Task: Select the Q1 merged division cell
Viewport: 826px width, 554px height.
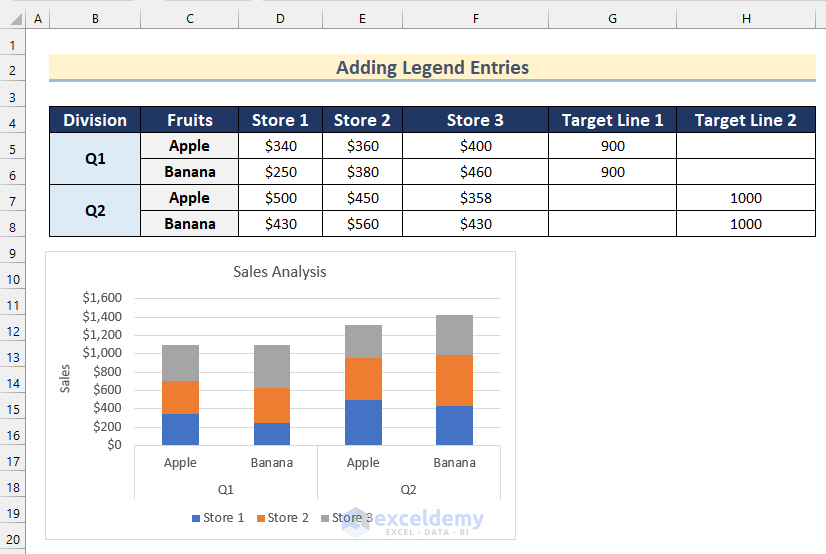Action: pyautogui.click(x=95, y=159)
